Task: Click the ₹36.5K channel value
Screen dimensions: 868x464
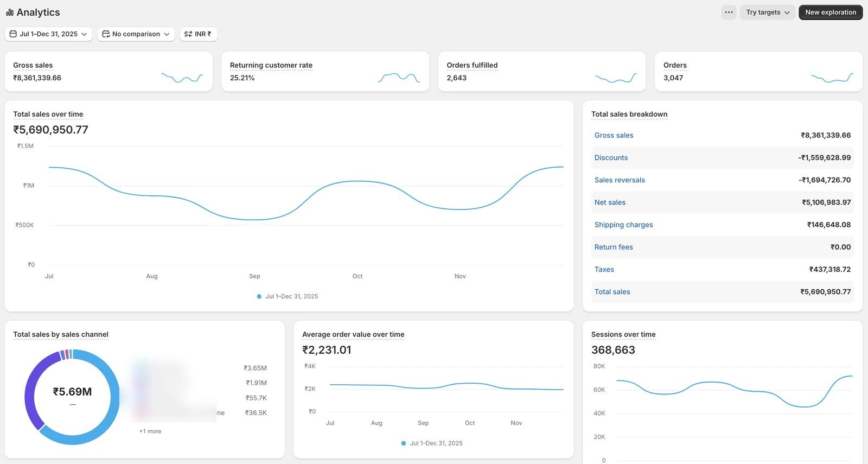Action: pyautogui.click(x=256, y=412)
